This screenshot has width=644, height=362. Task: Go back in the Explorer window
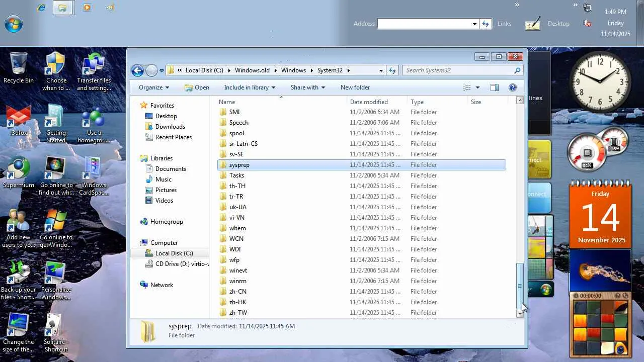coord(137,70)
